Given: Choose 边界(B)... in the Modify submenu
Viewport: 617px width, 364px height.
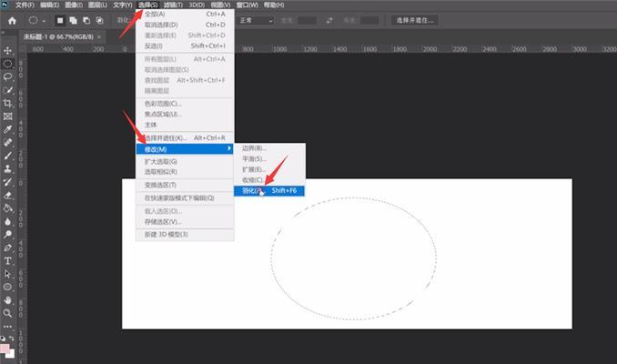Looking at the screenshot, I should tap(269, 148).
